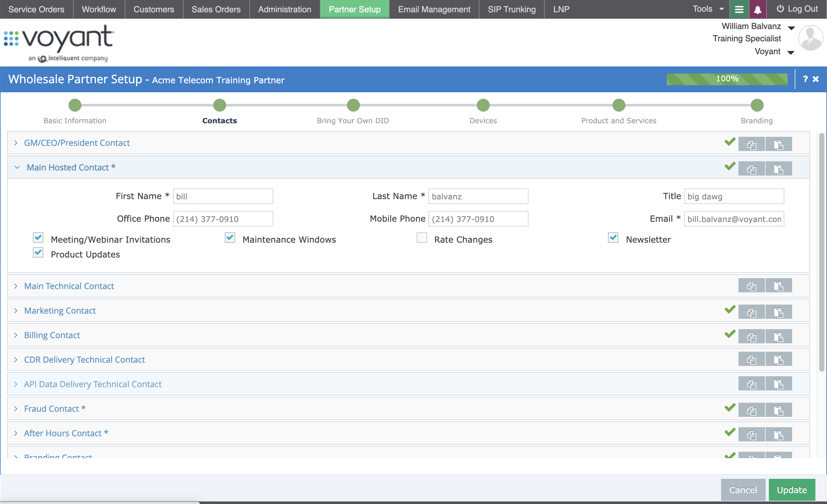The height and width of the screenshot is (504, 827).
Task: Open the SIP Trunking menu tab
Action: point(511,9)
